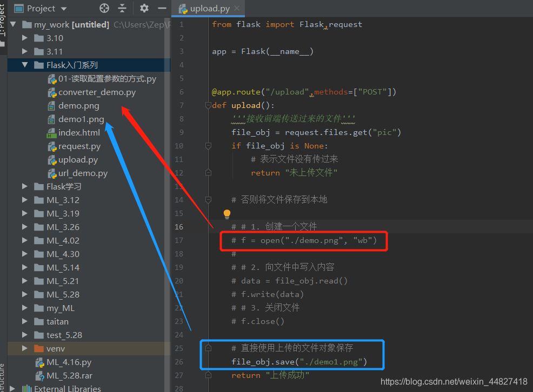This screenshot has width=533, height=392.
Task: Click the Python icon of converter_demo.py
Action: coord(52,92)
